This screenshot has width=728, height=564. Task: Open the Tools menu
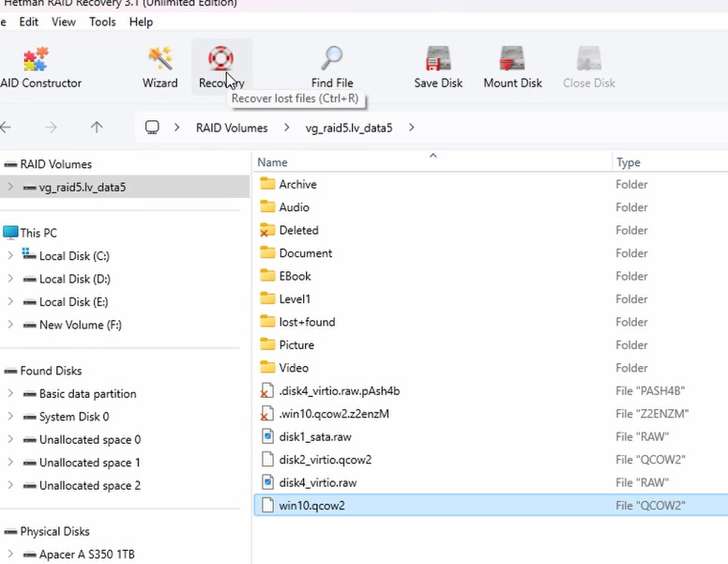[x=102, y=22]
